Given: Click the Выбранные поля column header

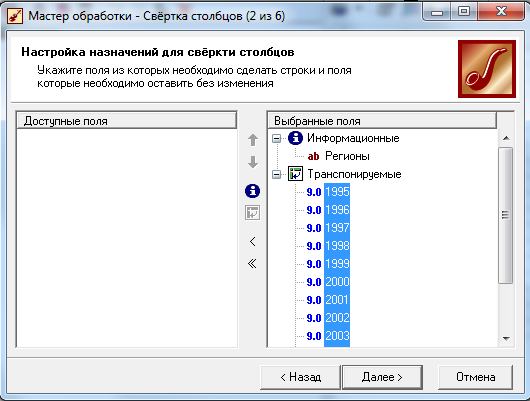Looking at the screenshot, I should pyautogui.click(x=382, y=121).
